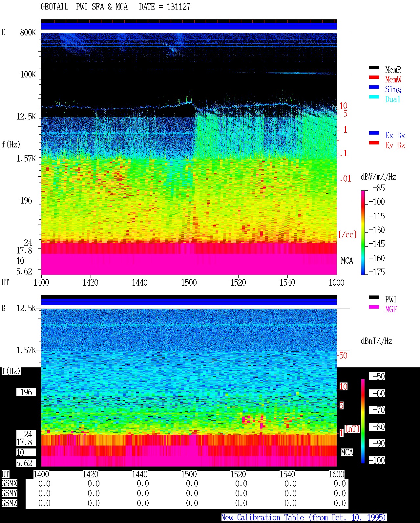Click the Ex Bx legend label
Image resolution: width=420 pixels, height=523 pixels.
[395, 135]
